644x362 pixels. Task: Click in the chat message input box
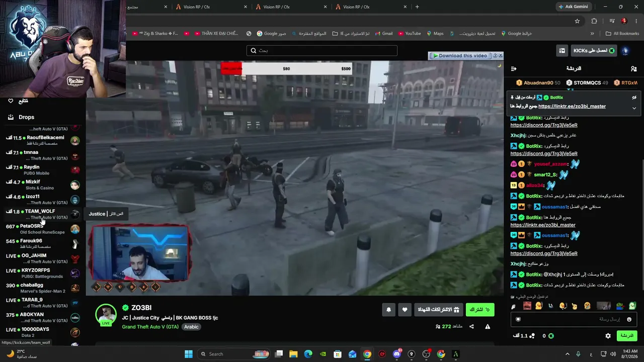click(x=574, y=319)
